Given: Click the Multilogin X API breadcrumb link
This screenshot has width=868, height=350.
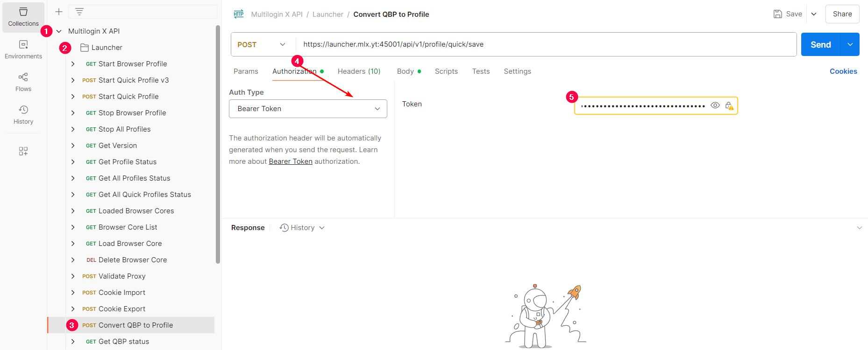Looking at the screenshot, I should (x=277, y=14).
